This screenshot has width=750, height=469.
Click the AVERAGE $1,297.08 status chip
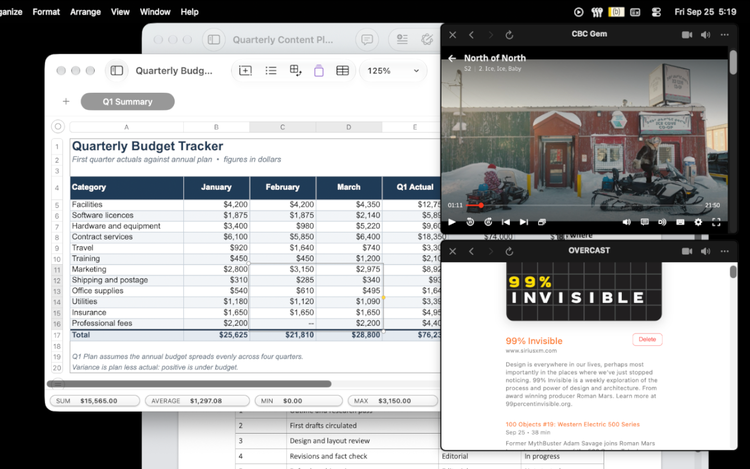point(197,401)
